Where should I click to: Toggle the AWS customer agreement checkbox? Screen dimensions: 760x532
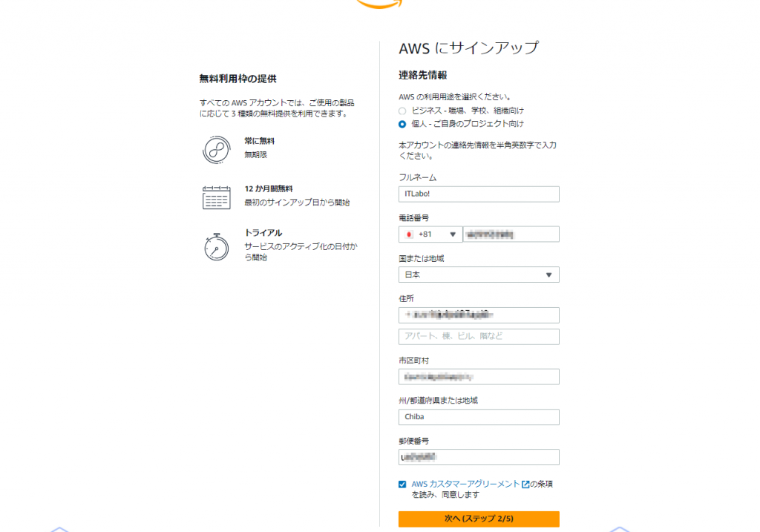point(402,484)
